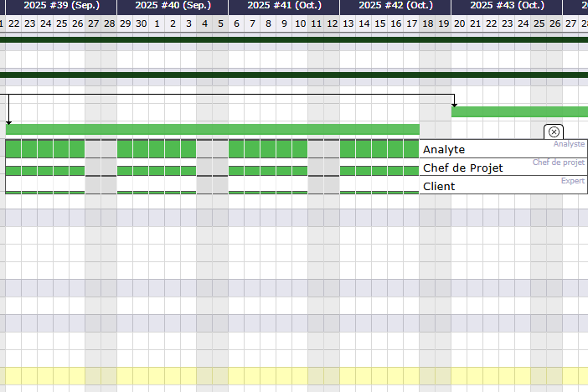Click day 6 in week #41 header
Screen dimensions: 588x392
point(236,23)
